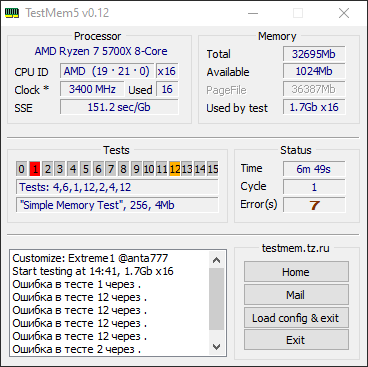Click the Cycle value 1 field
Viewport: 368px width, 367px height.
click(314, 187)
